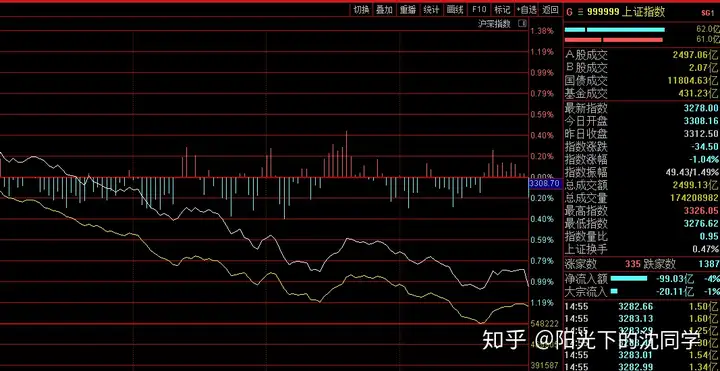Click the 14:55 3282.66 tick entry
This screenshot has width=720, height=371.
click(641, 307)
